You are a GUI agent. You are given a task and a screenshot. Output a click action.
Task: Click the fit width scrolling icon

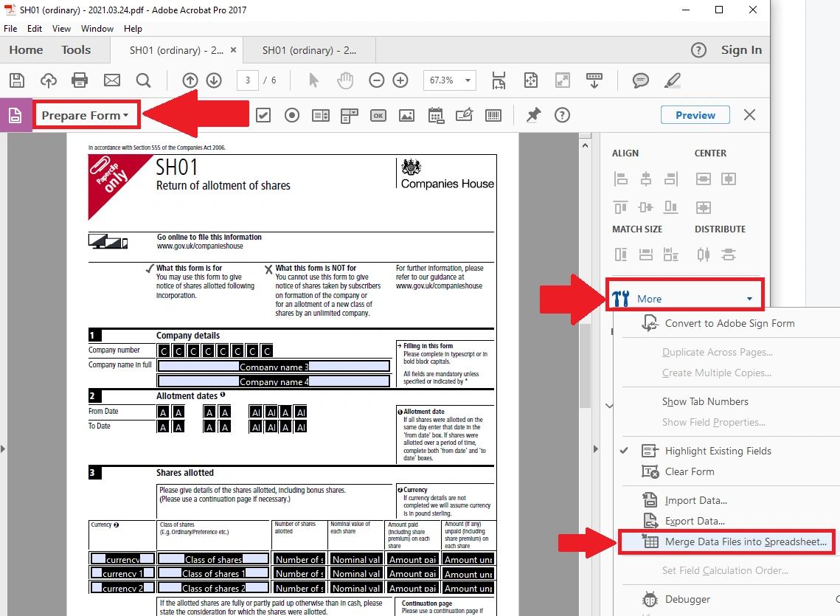coord(499,80)
